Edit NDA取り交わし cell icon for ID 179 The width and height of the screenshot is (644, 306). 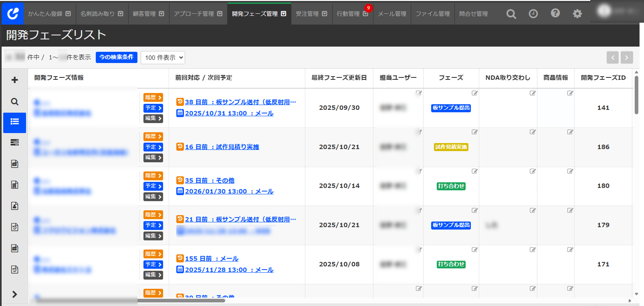(x=532, y=210)
